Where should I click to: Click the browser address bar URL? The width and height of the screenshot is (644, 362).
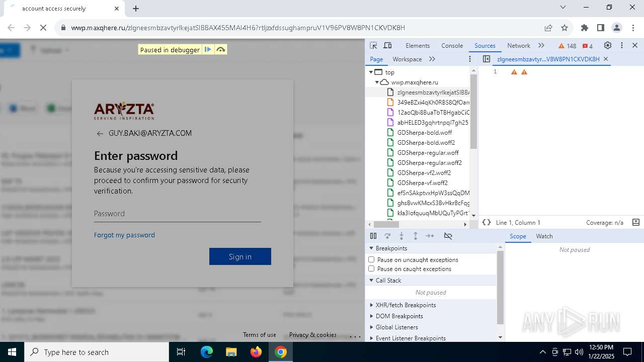pyautogui.click(x=238, y=28)
